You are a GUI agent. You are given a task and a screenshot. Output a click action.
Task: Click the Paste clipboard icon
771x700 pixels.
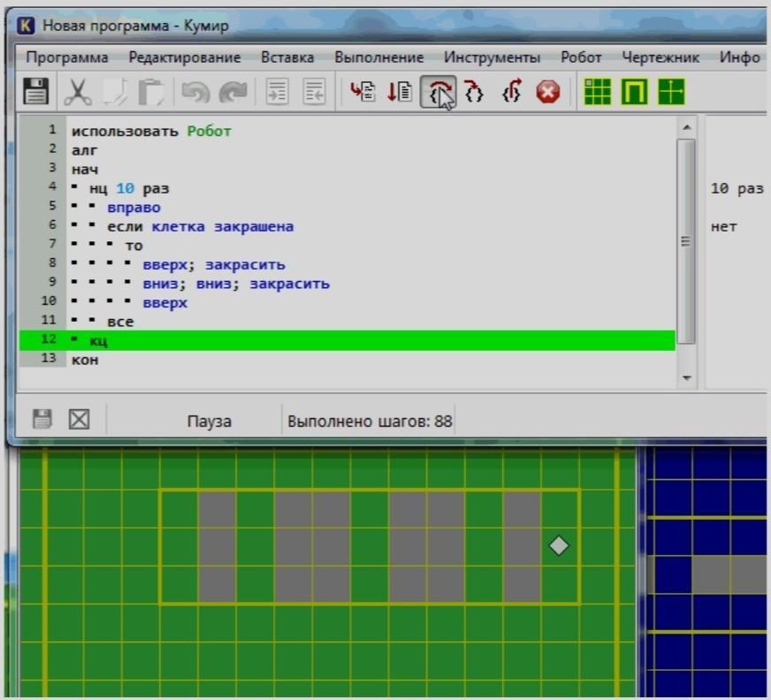[x=151, y=92]
